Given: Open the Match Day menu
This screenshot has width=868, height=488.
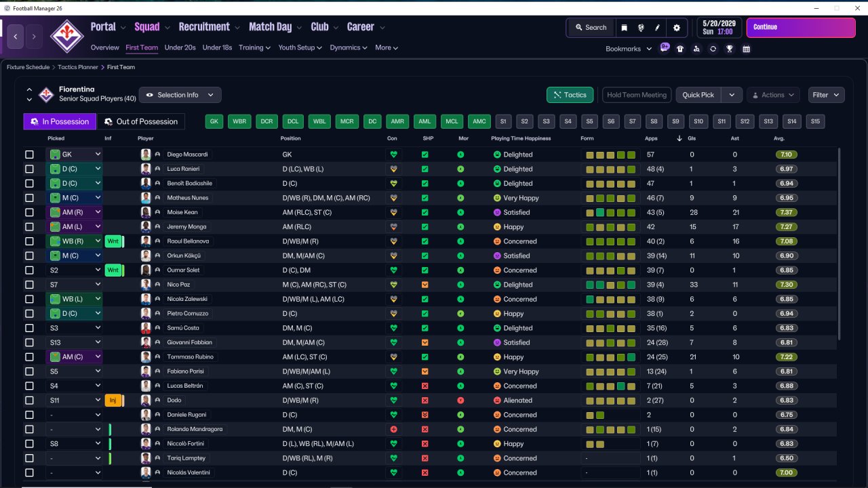Looking at the screenshot, I should click(x=275, y=27).
